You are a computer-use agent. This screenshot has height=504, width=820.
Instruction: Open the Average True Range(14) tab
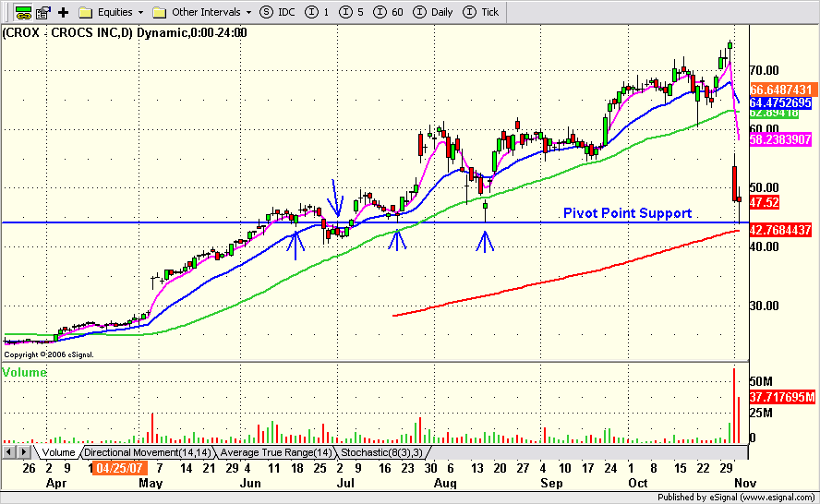pyautogui.click(x=275, y=452)
